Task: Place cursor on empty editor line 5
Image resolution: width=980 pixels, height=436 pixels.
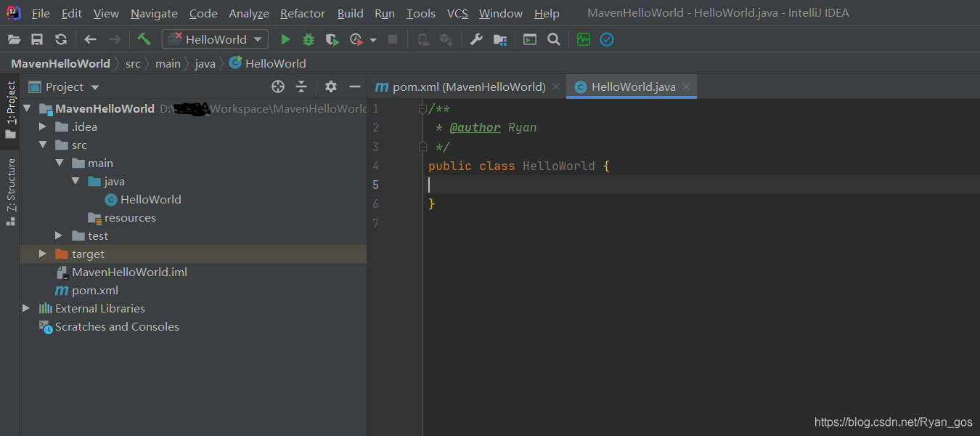Action: point(701,185)
